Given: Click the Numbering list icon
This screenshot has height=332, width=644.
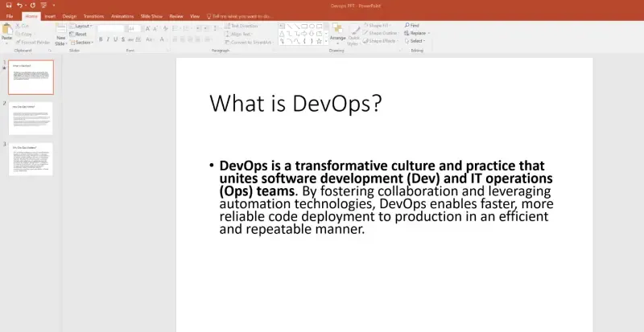Looking at the screenshot, I should [x=186, y=29].
